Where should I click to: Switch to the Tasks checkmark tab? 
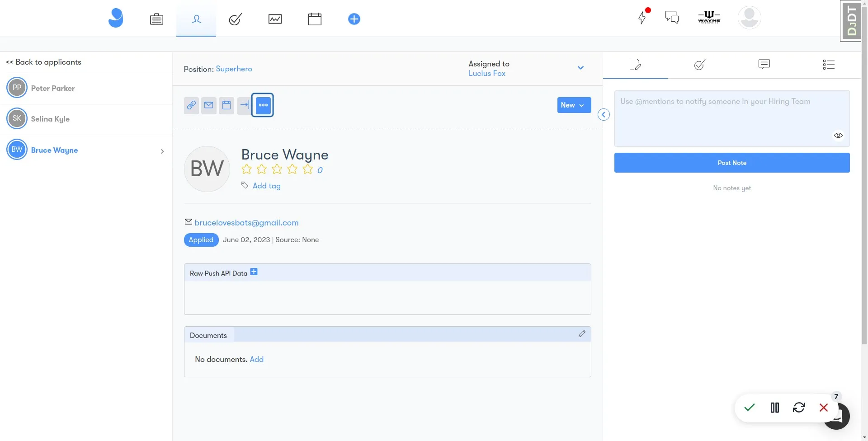click(700, 65)
